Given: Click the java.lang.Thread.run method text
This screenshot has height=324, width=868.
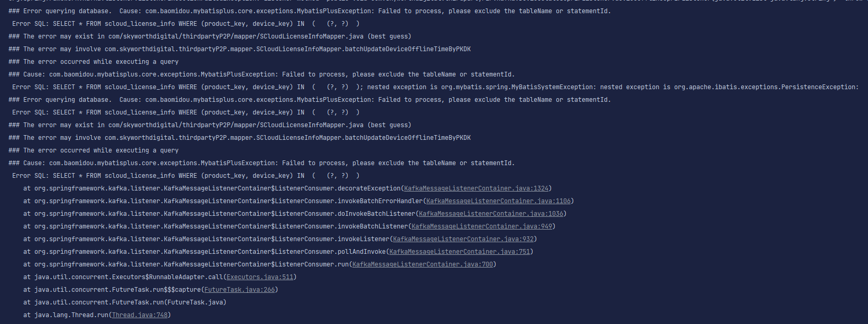Looking at the screenshot, I should point(71,315).
